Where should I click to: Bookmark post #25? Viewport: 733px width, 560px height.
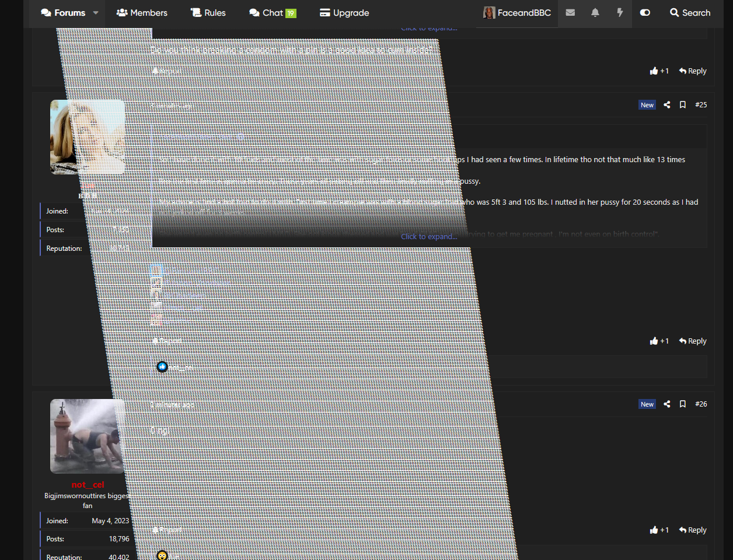(x=682, y=105)
